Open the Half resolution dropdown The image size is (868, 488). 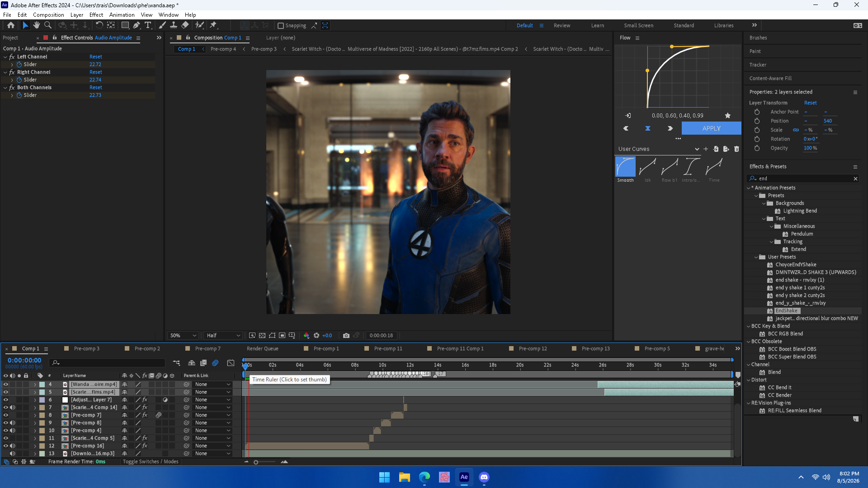point(223,335)
